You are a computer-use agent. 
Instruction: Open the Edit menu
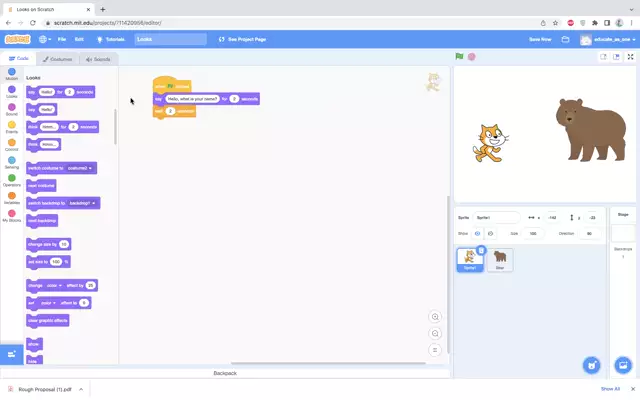[x=79, y=39]
